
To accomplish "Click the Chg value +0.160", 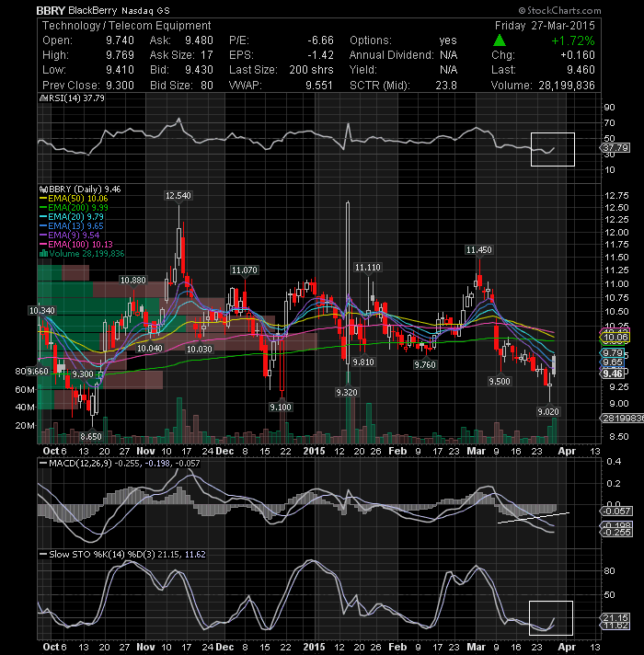I will [578, 55].
